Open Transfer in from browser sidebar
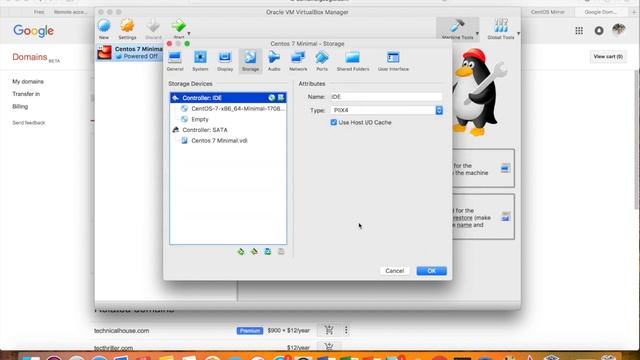Screen dimensions: 640x360 click(x=26, y=94)
